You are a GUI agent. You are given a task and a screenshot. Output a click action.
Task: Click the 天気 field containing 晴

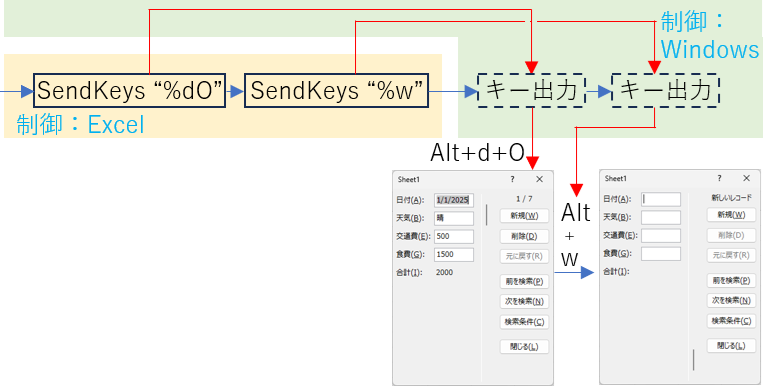pyautogui.click(x=454, y=218)
